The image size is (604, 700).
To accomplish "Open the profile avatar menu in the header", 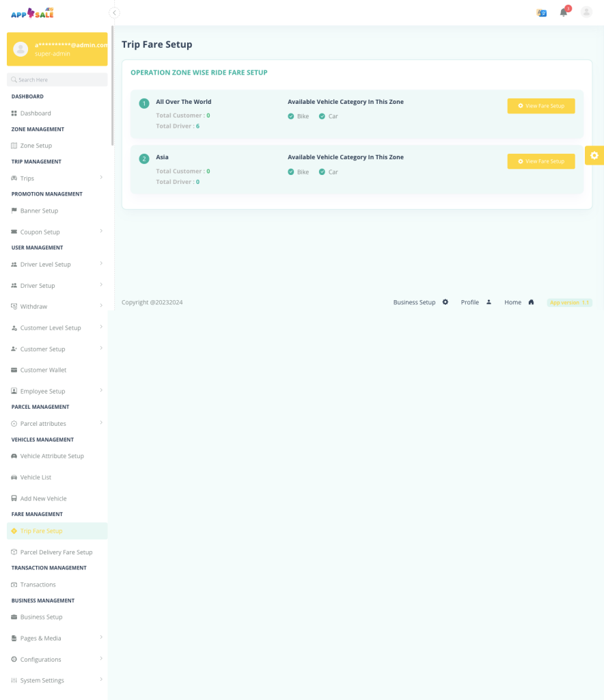I will click(x=585, y=12).
